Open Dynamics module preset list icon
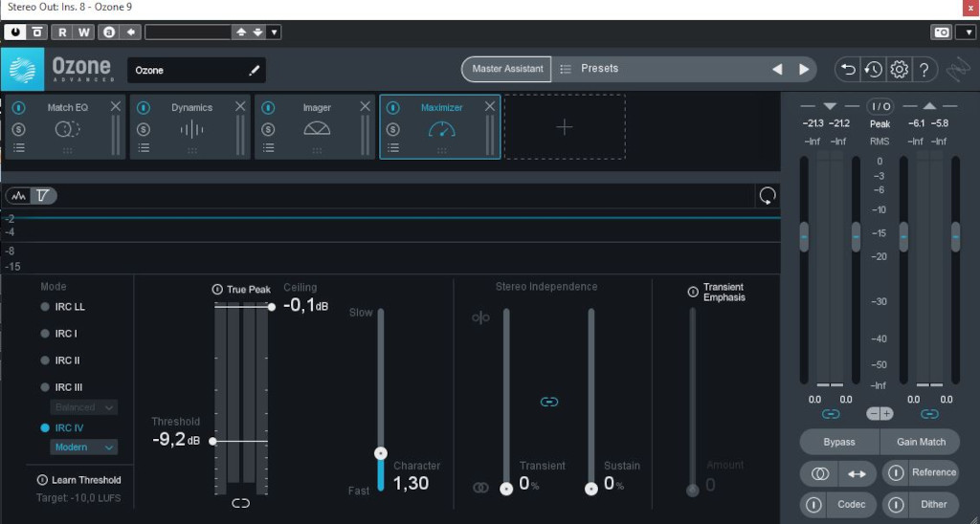980x524 pixels. tap(144, 148)
